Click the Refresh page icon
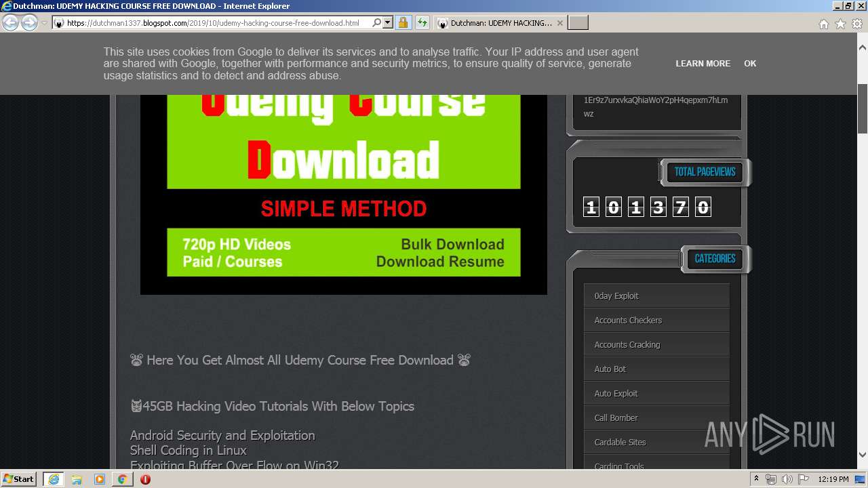Viewport: 868px width, 488px height. pos(422,22)
